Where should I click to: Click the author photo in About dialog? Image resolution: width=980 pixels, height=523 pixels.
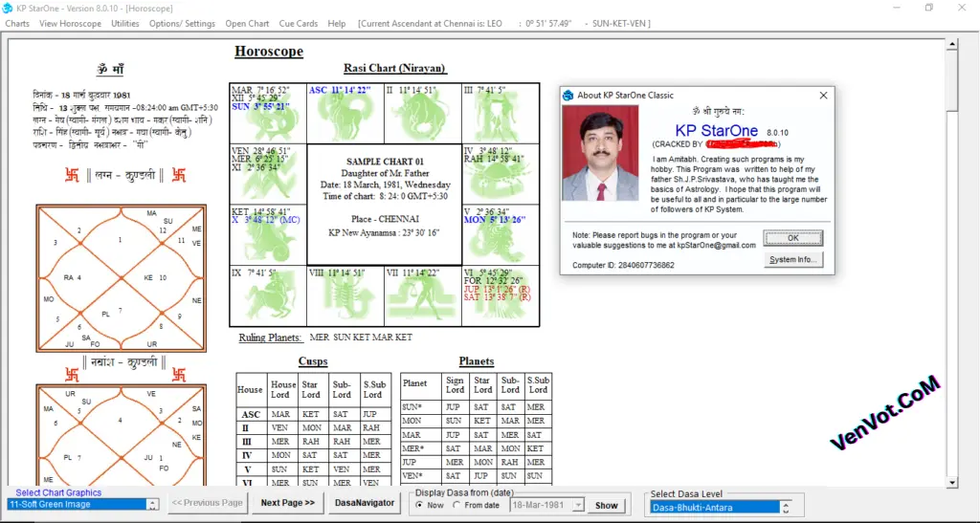(x=601, y=153)
